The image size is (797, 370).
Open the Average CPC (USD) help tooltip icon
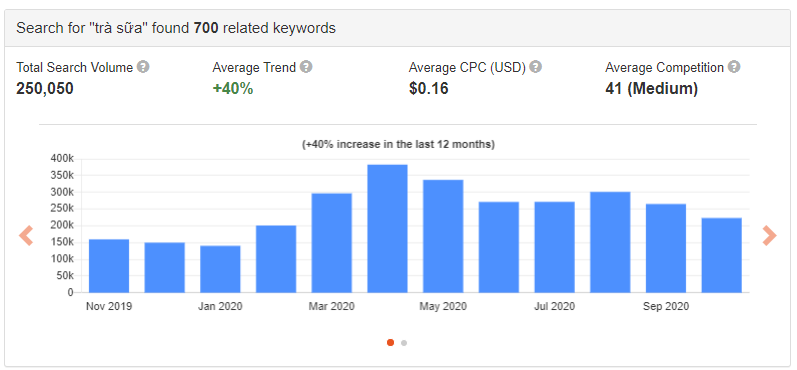pyautogui.click(x=536, y=67)
